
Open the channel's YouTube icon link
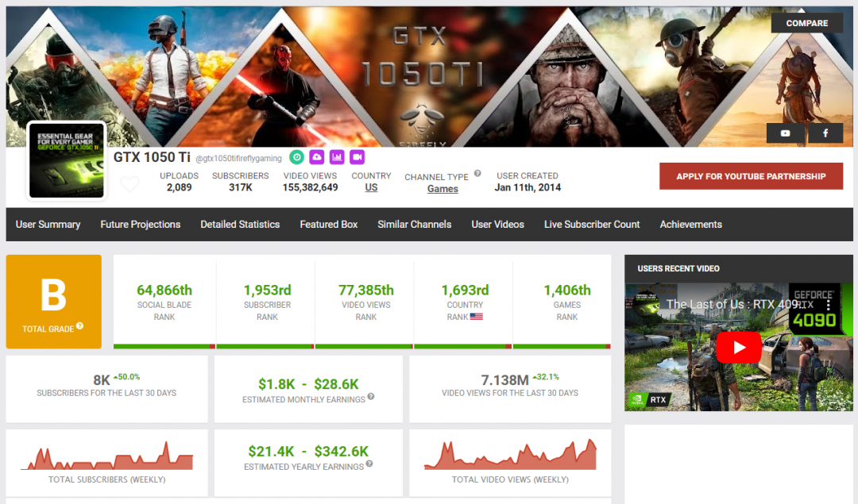coord(786,133)
